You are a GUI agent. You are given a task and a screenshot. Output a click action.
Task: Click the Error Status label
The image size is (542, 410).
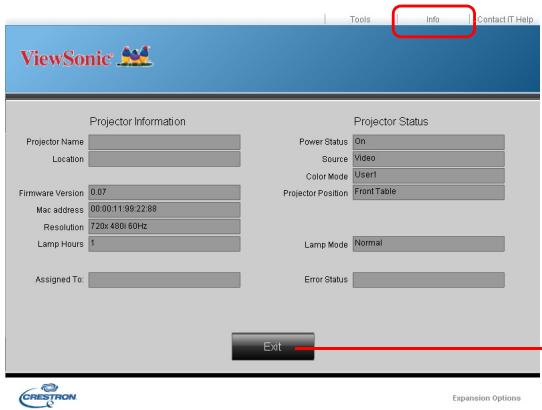pos(326,279)
